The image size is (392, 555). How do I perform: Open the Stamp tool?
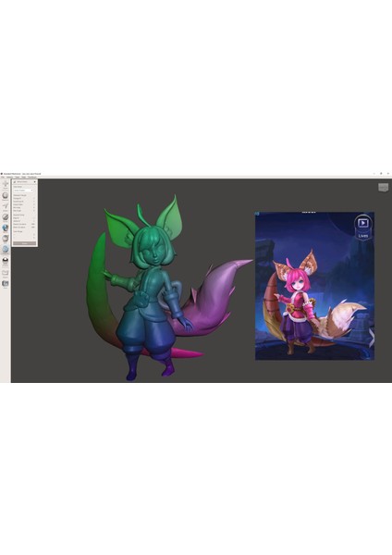pyautogui.click(x=6, y=228)
